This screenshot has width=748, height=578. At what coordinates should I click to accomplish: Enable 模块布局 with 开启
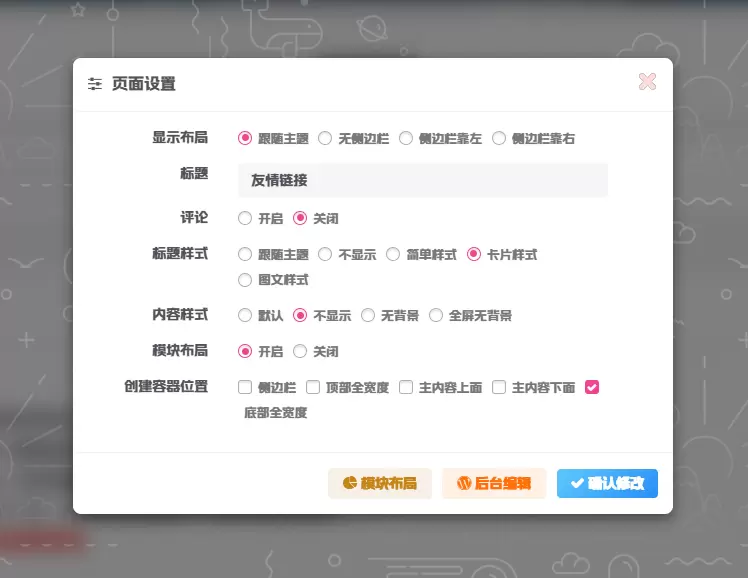245,351
